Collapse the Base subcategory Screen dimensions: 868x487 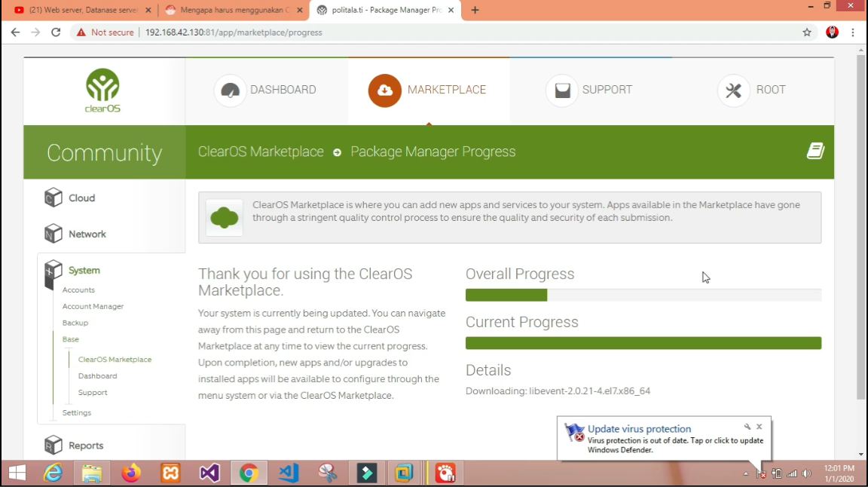(x=70, y=339)
